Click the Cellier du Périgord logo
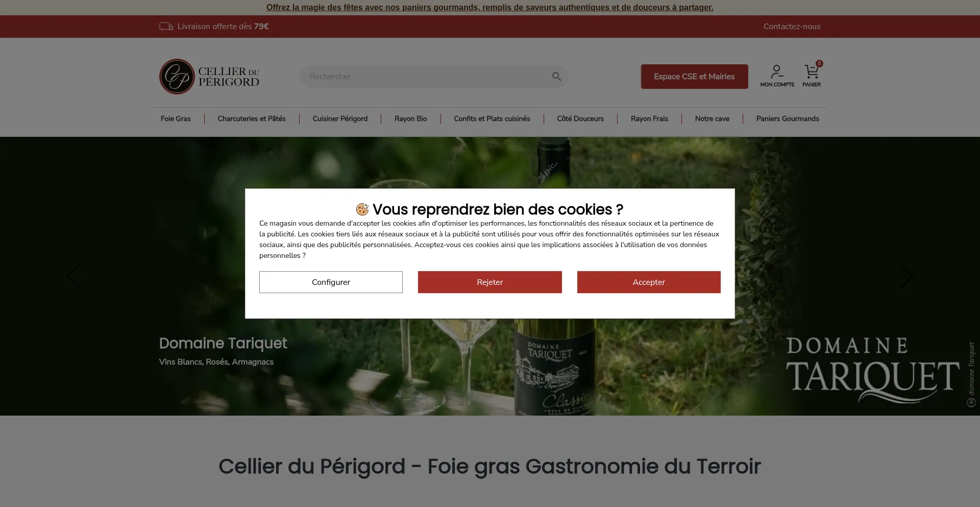The width and height of the screenshot is (980, 507). point(210,77)
